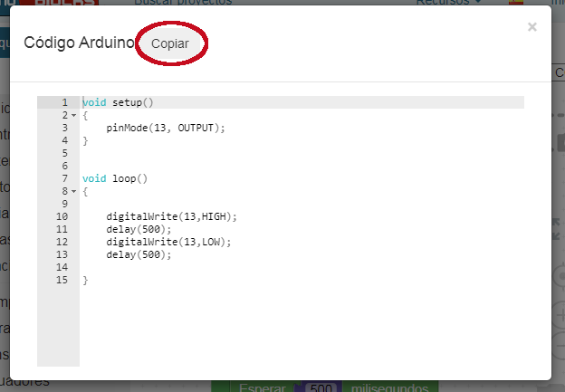Viewport: 565px width, 392px height.
Task: Click the delay(500); on line 13
Action: 139,254
